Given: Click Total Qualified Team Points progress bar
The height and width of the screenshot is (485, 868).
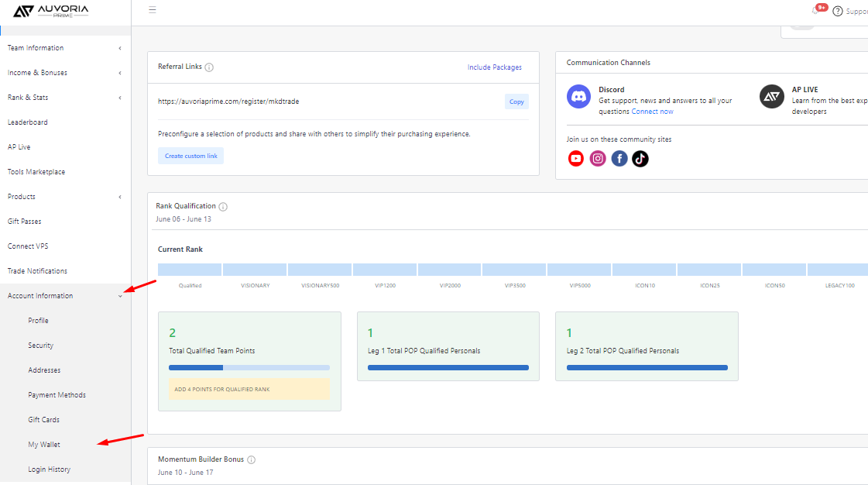Looking at the screenshot, I should click(249, 368).
